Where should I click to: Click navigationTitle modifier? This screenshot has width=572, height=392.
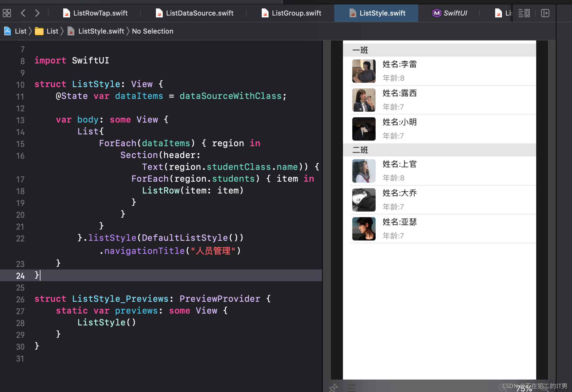pos(144,251)
